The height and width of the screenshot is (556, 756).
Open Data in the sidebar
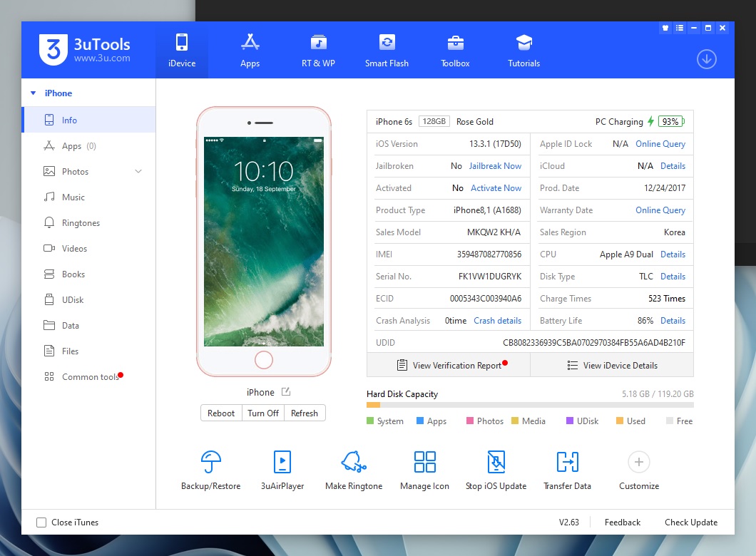[x=88, y=325]
